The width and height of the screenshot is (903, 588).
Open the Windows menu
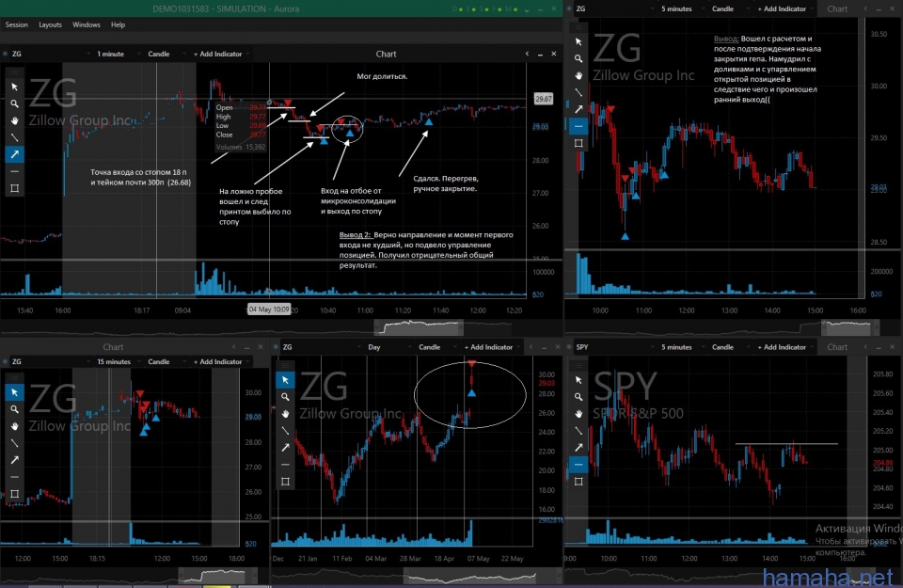(87, 24)
